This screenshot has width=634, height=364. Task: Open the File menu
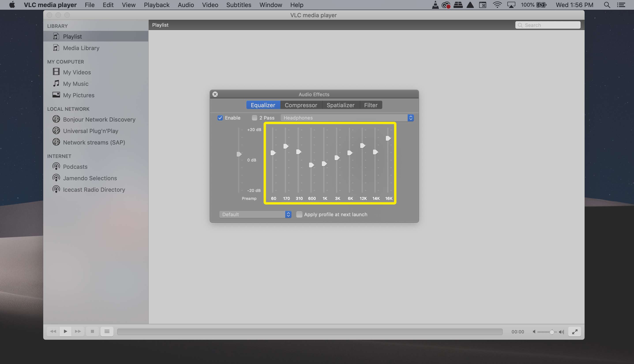[x=90, y=5]
